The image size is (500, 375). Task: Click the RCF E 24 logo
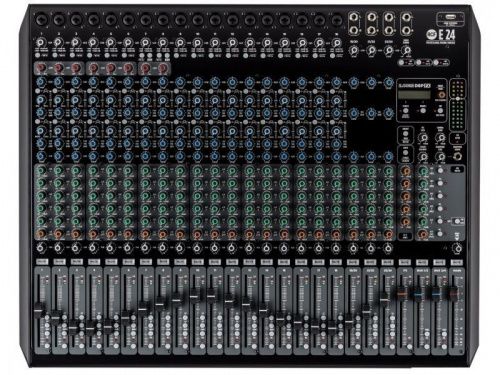pos(441,35)
